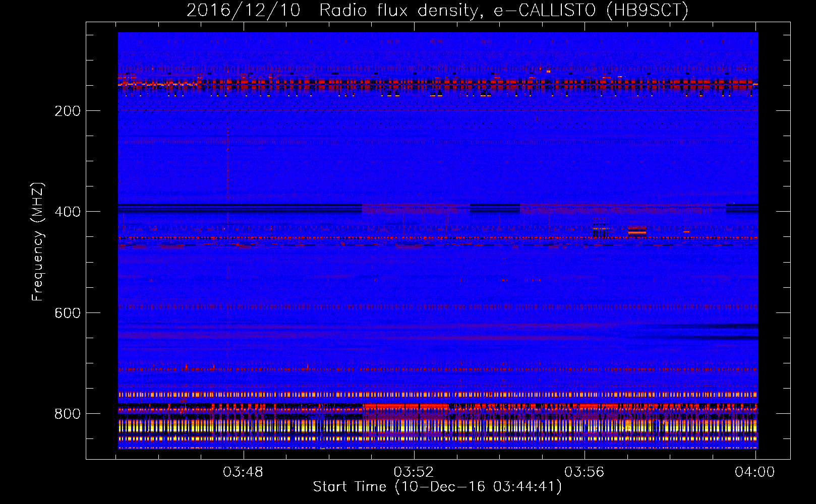The height and width of the screenshot is (504, 816).
Task: Click the 200 frequency tick label
Action: (x=68, y=111)
